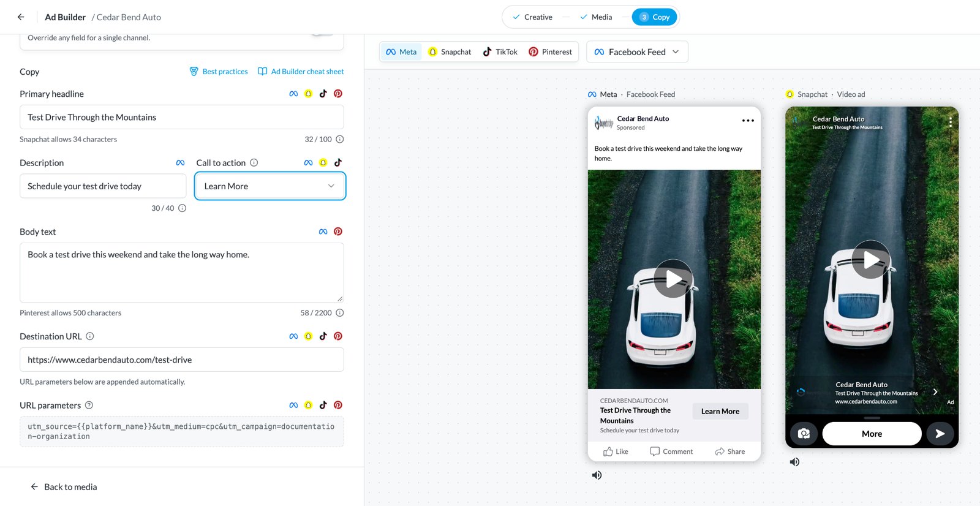Open the character limit info icon for headline

[340, 139]
